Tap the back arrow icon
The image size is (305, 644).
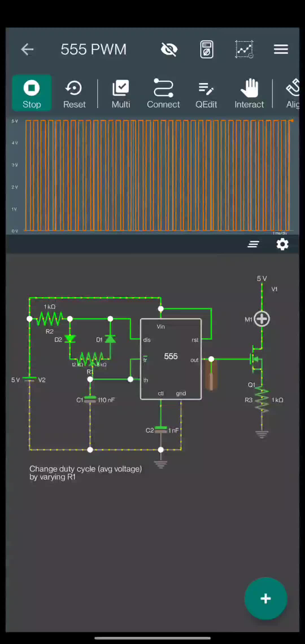(x=27, y=50)
